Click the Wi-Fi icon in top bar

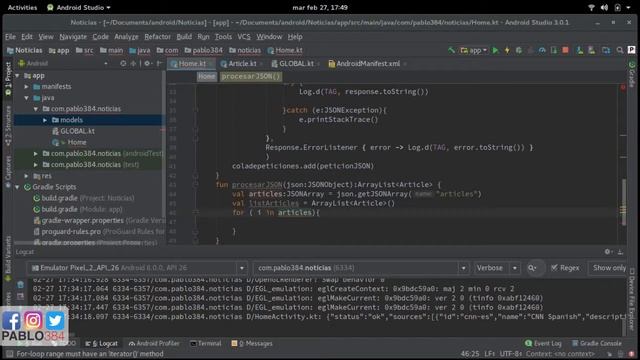point(591,7)
